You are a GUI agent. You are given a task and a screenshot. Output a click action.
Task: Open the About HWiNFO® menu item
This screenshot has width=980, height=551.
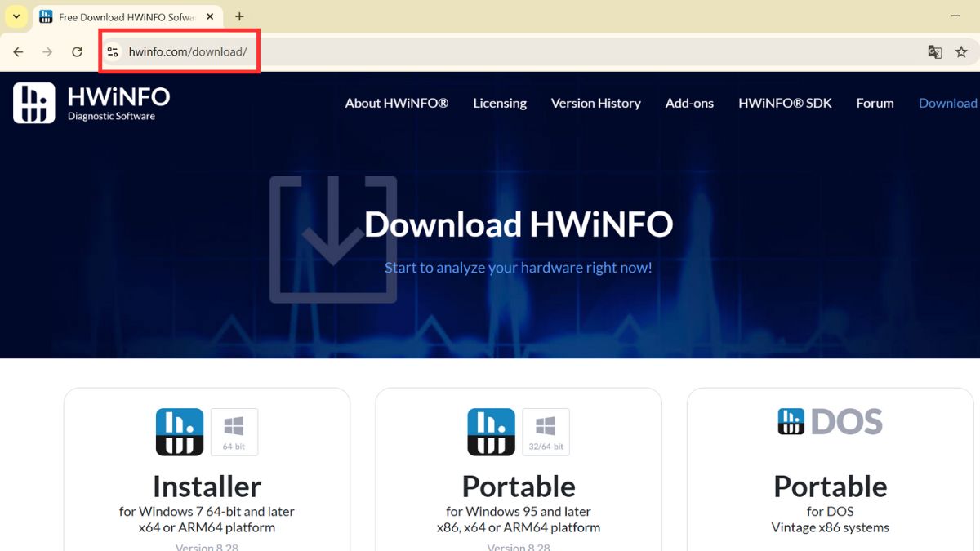(397, 103)
